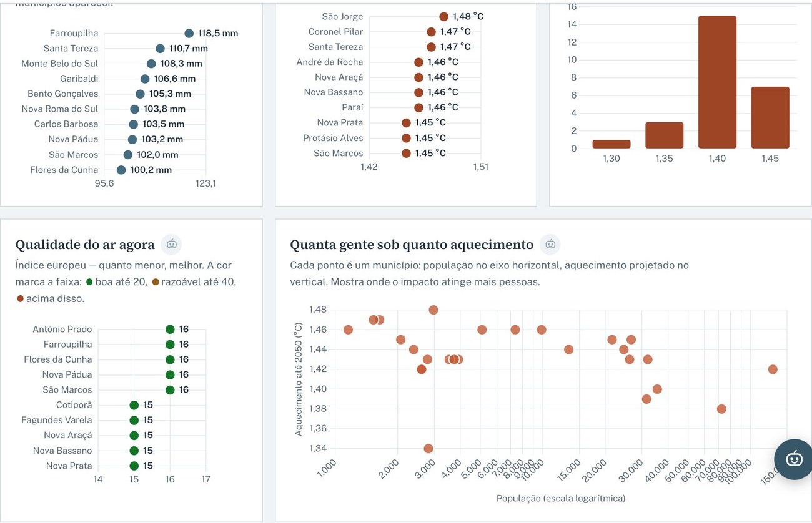Click the Fagundes Varela air quality dot
The width and height of the screenshot is (812, 523).
(x=134, y=420)
